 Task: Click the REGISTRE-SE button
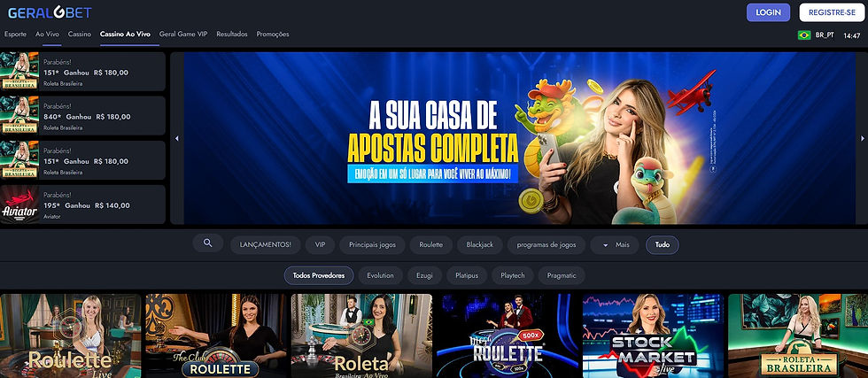(x=832, y=12)
